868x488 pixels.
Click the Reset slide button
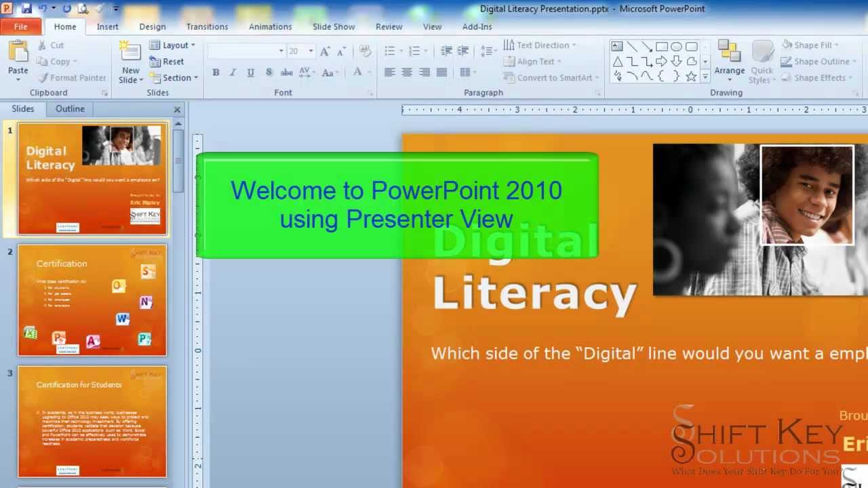point(167,61)
